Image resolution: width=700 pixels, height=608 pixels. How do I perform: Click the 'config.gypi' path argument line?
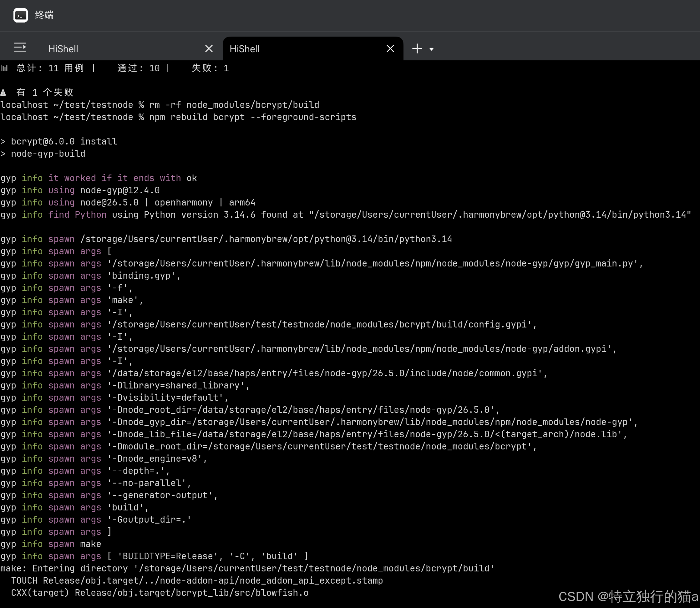269,325
